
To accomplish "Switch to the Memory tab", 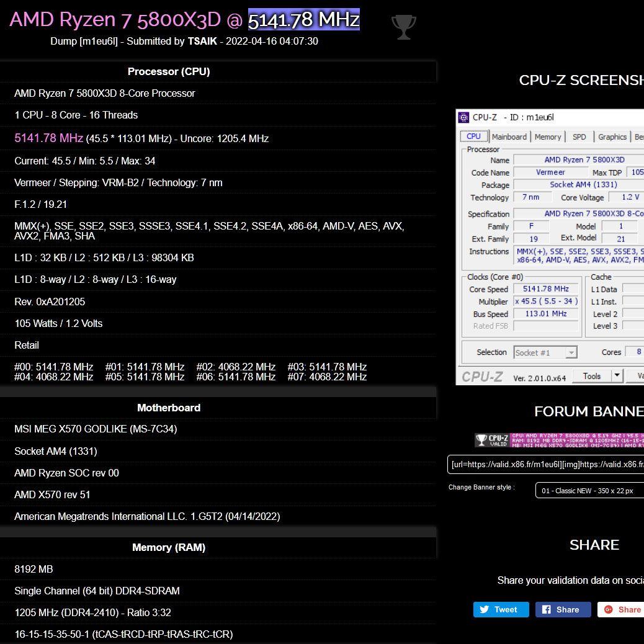I will point(548,136).
